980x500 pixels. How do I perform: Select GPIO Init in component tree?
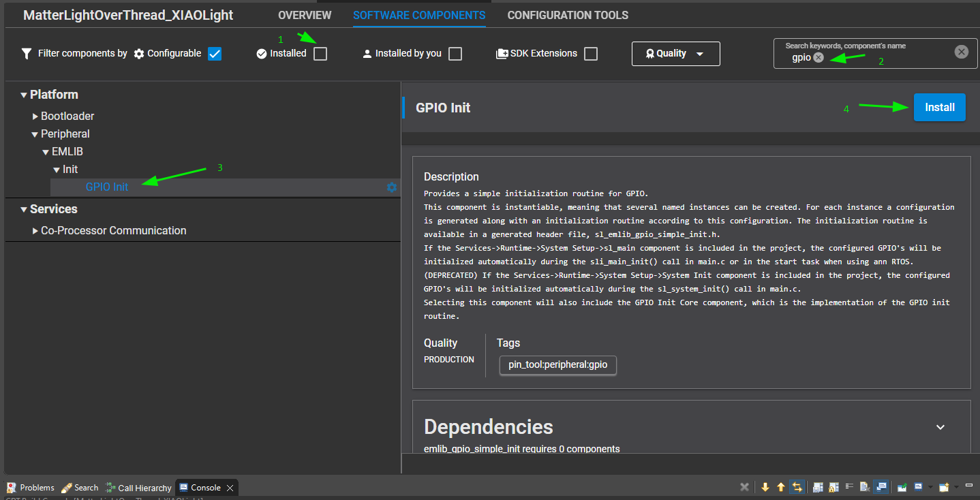(107, 187)
